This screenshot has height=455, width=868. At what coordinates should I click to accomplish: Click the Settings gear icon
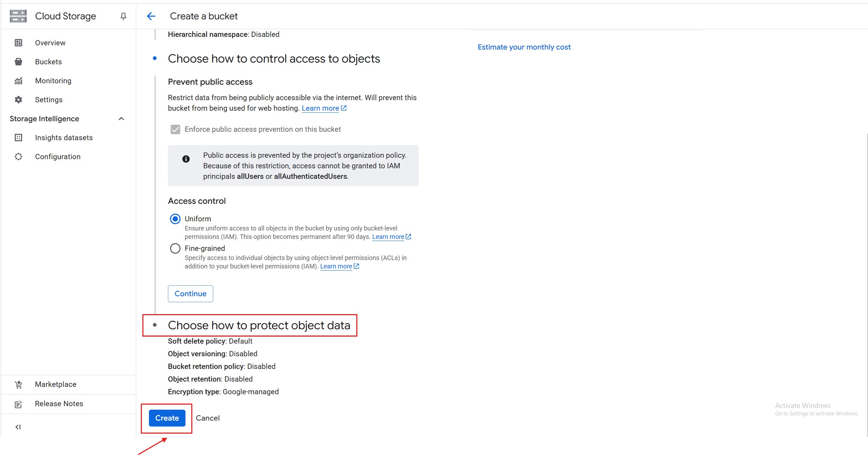click(18, 100)
